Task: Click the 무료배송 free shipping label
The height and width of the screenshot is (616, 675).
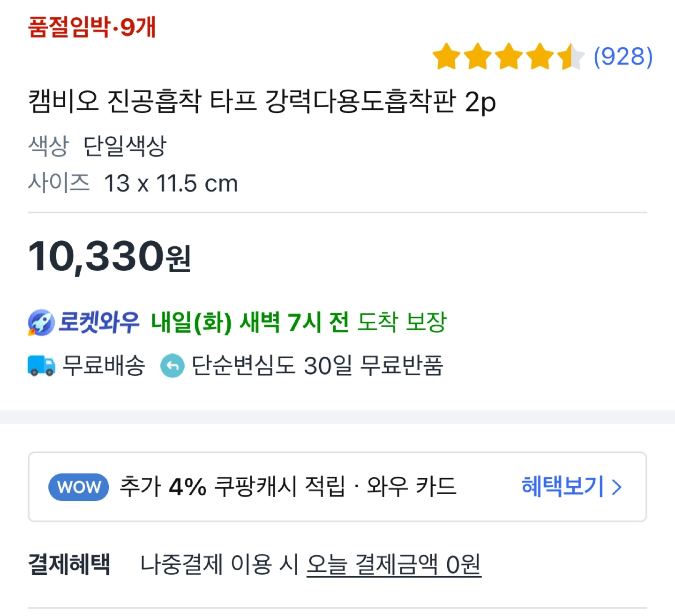Action: point(104,365)
